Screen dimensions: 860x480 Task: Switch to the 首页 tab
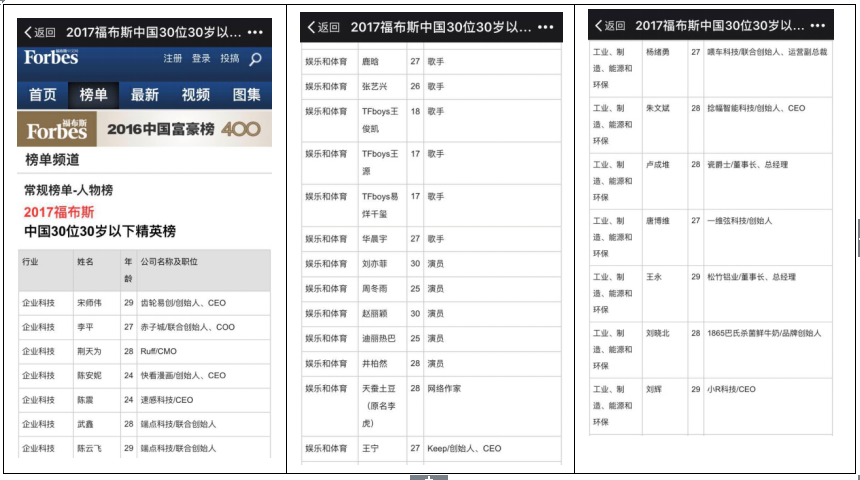point(42,95)
